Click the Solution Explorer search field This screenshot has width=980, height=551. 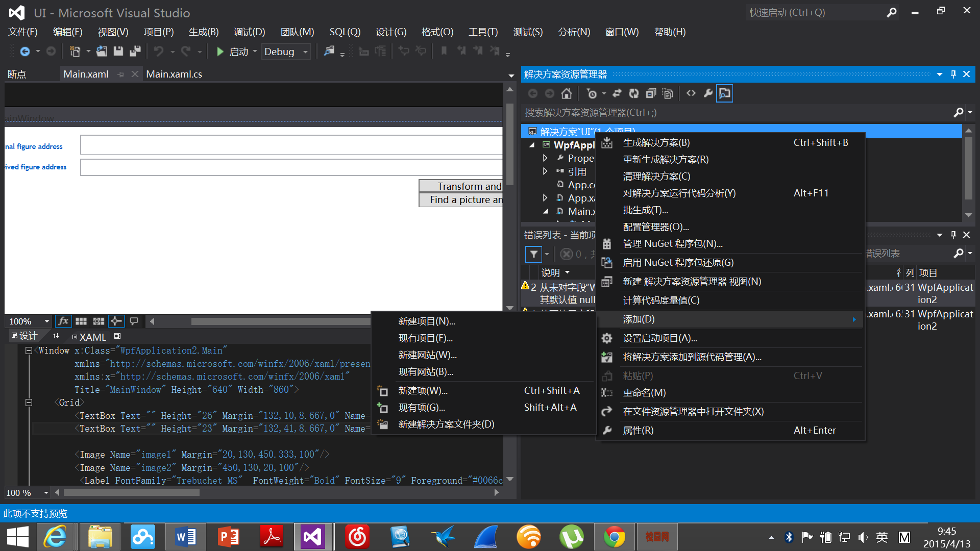[738, 112]
